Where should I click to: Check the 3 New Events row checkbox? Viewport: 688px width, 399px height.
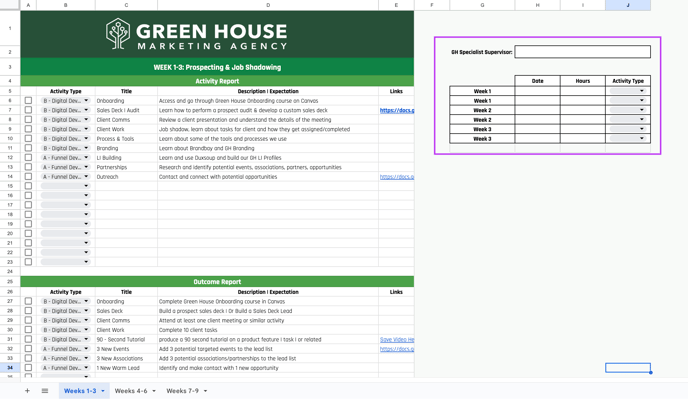click(x=29, y=349)
